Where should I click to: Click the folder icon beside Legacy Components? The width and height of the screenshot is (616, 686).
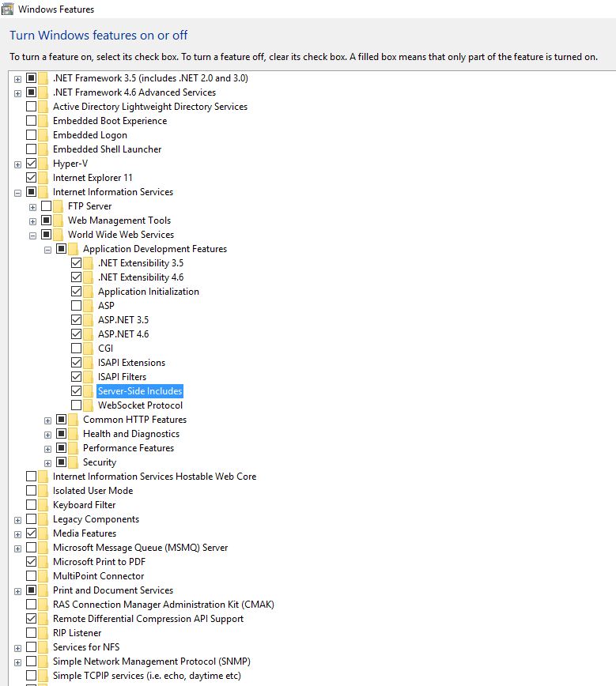coord(43,519)
